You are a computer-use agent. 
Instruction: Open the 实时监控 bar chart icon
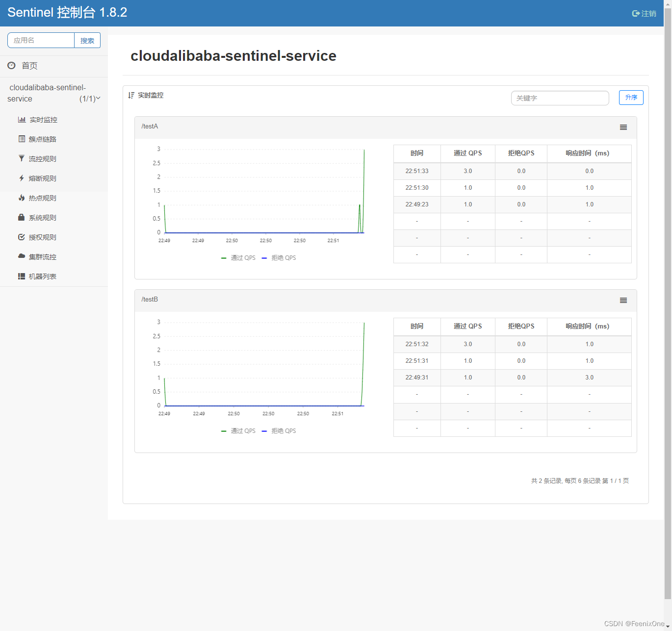coord(22,120)
